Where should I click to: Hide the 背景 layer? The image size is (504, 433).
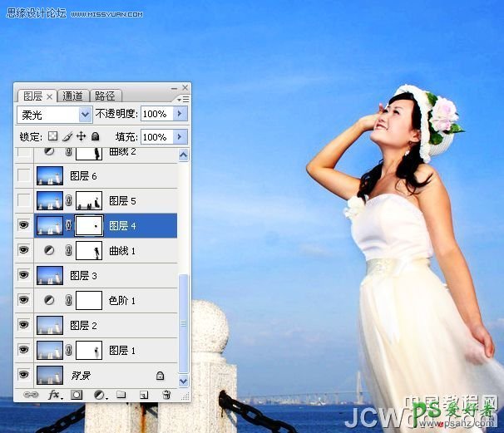click(23, 375)
